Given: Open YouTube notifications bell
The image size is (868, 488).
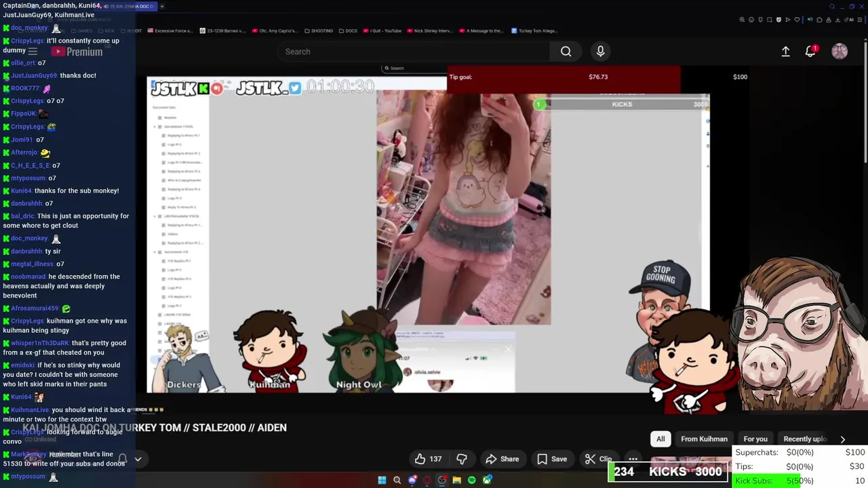Looking at the screenshot, I should [810, 52].
